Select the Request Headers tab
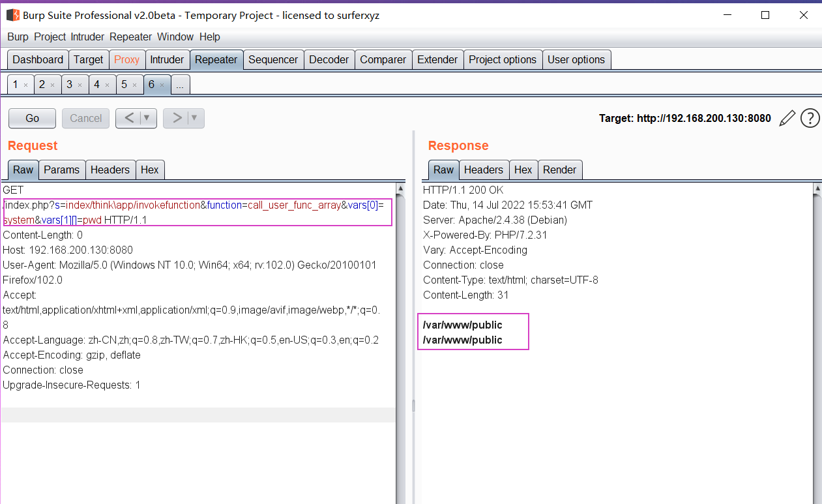 click(110, 170)
